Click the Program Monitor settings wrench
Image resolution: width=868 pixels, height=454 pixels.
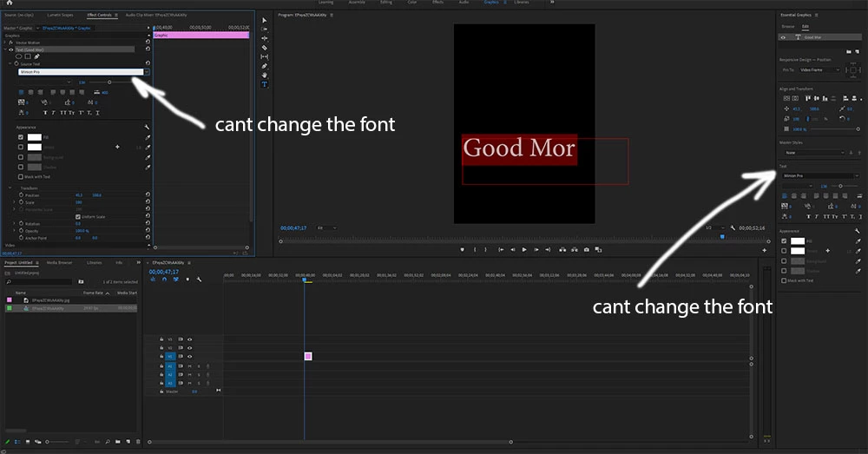[733, 227]
